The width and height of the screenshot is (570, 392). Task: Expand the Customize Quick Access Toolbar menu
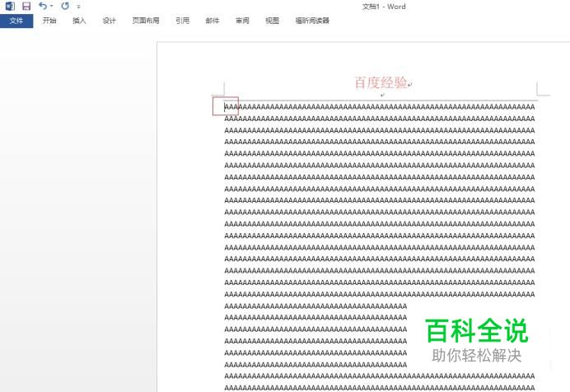(x=78, y=6)
